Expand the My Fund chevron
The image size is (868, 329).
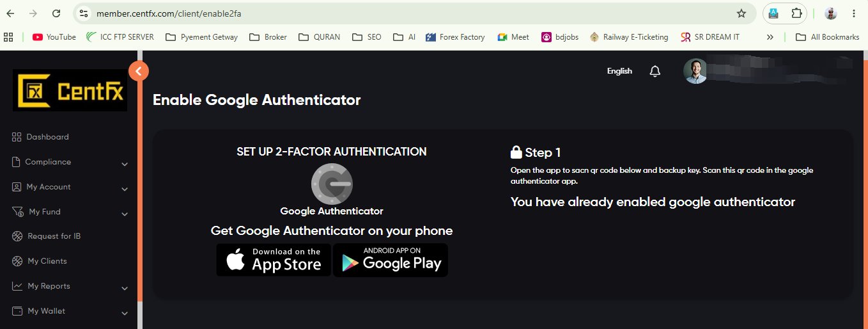click(125, 214)
